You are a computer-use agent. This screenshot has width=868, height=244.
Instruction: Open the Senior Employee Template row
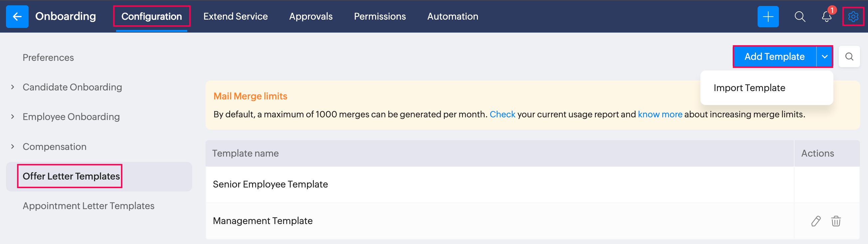tap(270, 184)
